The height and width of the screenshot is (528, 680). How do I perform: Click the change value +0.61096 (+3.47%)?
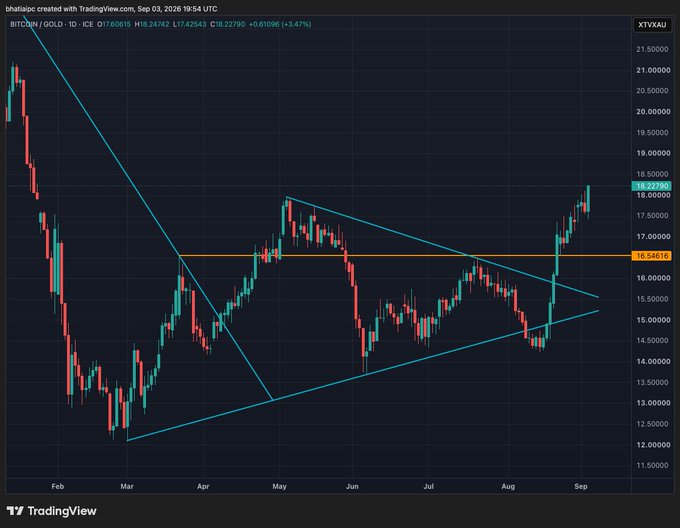[280, 24]
